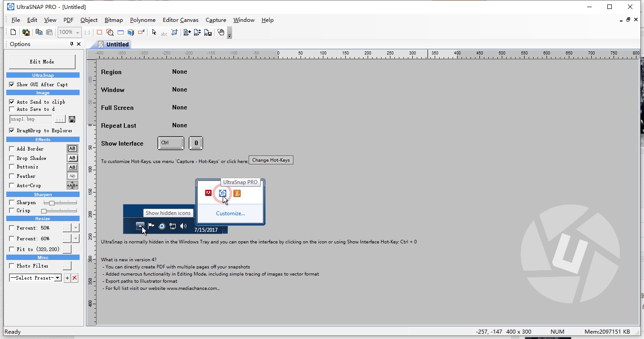The image size is (644, 339).
Task: Enable the Drop Shadow effect
Action: [12, 158]
